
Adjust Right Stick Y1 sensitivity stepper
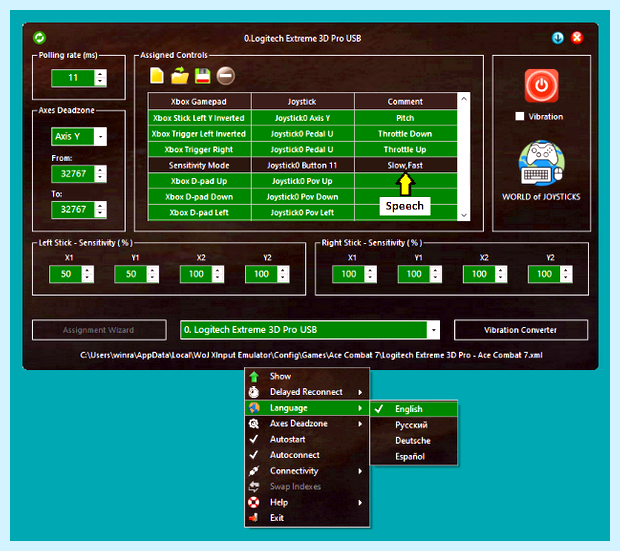435,274
